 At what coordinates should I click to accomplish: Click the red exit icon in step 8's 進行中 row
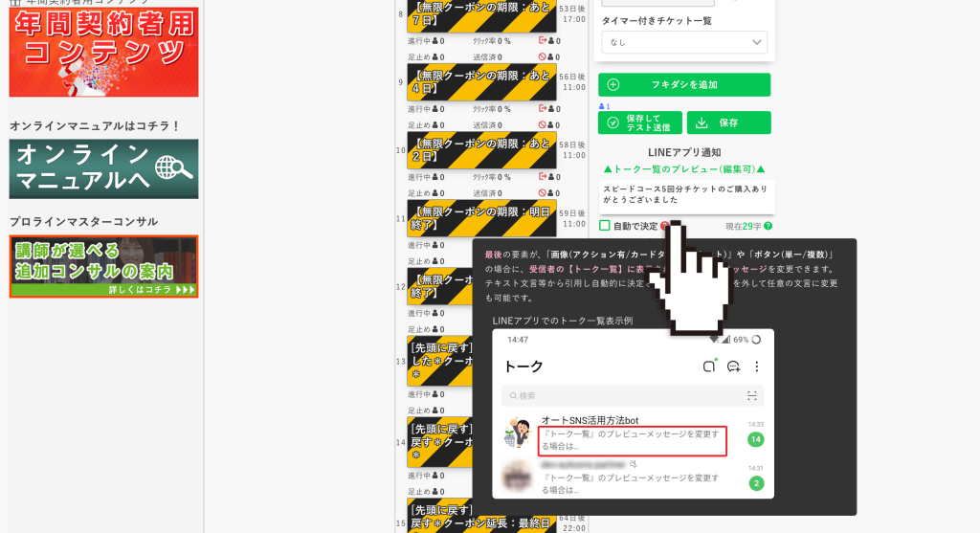(x=543, y=40)
